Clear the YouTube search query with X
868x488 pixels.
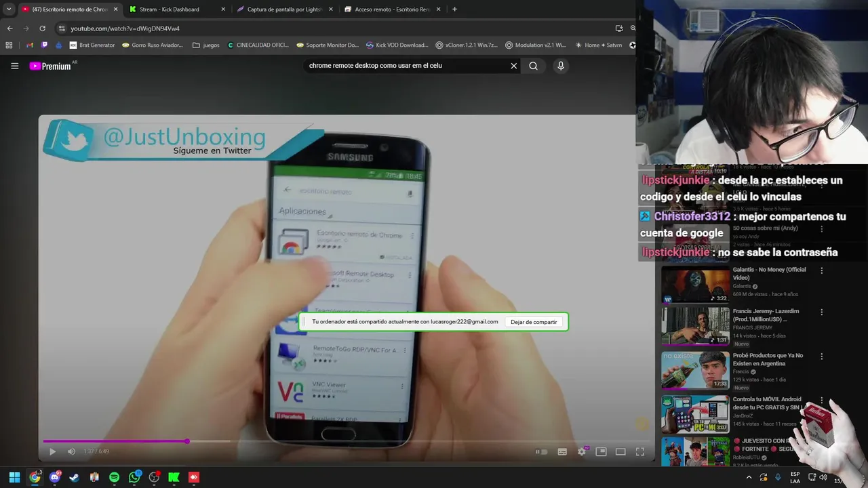(513, 66)
